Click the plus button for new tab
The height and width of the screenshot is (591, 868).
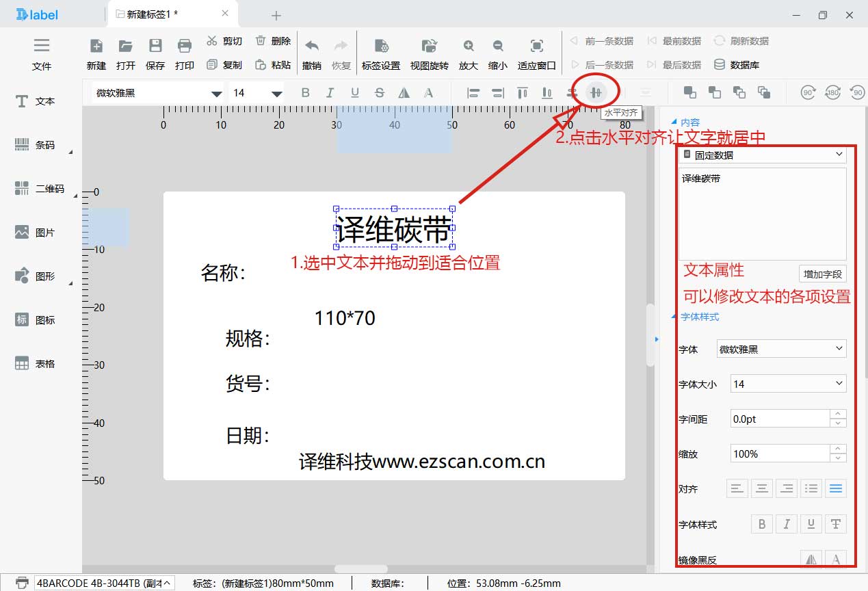click(x=276, y=15)
